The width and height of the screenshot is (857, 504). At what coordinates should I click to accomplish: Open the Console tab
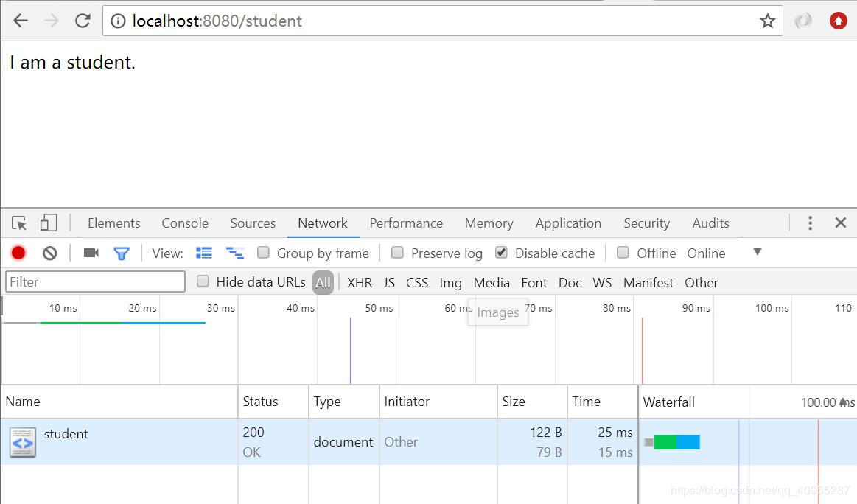185,223
